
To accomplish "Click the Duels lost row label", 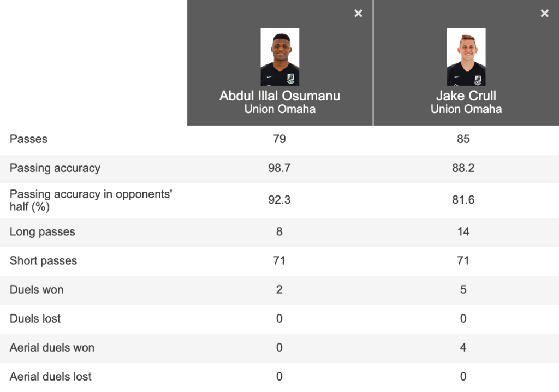I will [35, 319].
